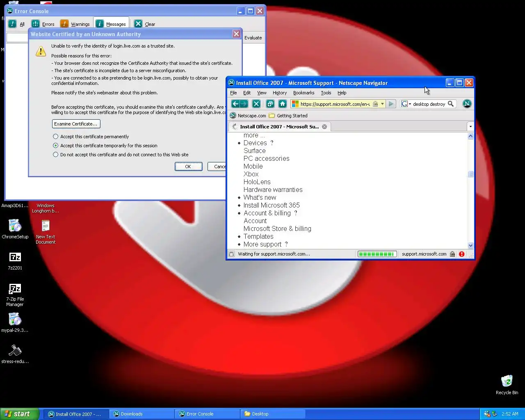The width and height of the screenshot is (525, 420).
Task: Click the status bar icon left of Waiting text
Action: click(x=231, y=254)
